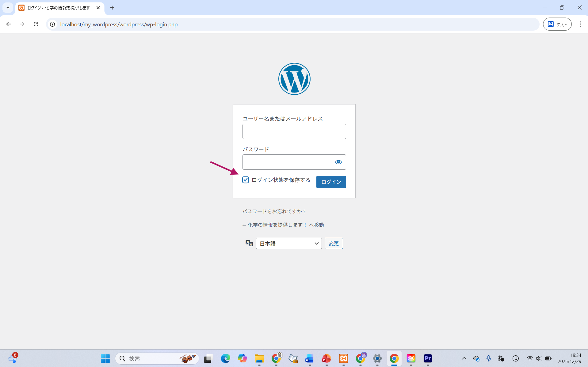Select the ログイン browser tab
This screenshot has width=588, height=367.
pyautogui.click(x=58, y=8)
